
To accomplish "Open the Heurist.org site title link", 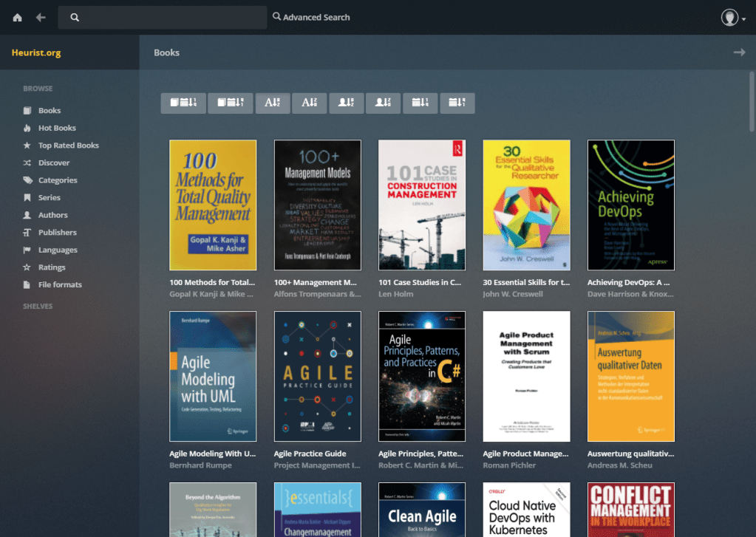I will (36, 52).
